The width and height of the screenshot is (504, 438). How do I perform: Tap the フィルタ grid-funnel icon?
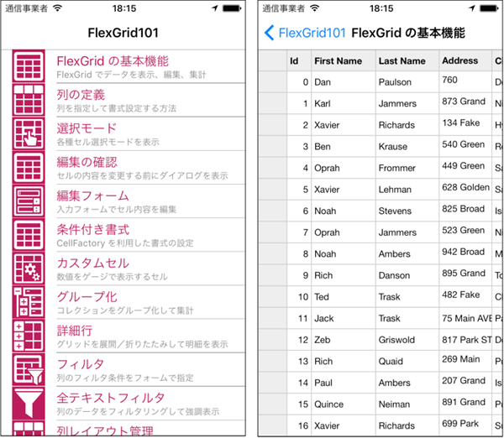29,369
